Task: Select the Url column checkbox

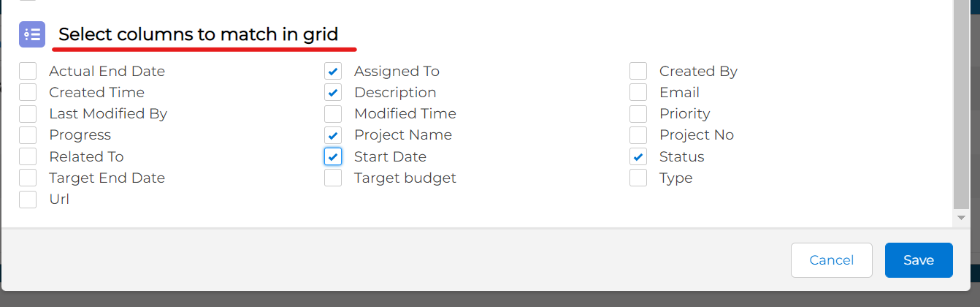Action: [28, 199]
